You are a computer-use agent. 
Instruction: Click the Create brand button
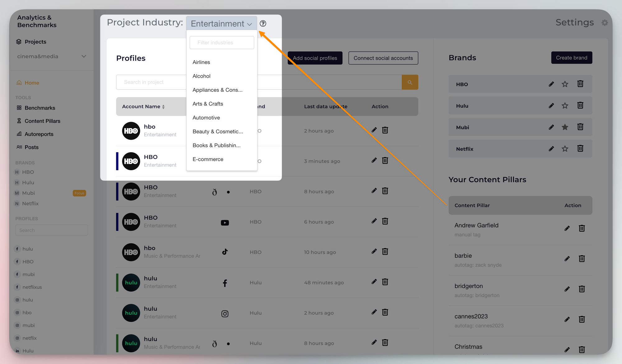[x=571, y=58]
